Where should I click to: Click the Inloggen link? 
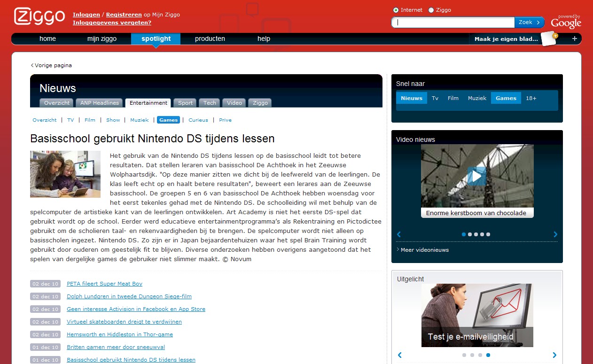86,15
